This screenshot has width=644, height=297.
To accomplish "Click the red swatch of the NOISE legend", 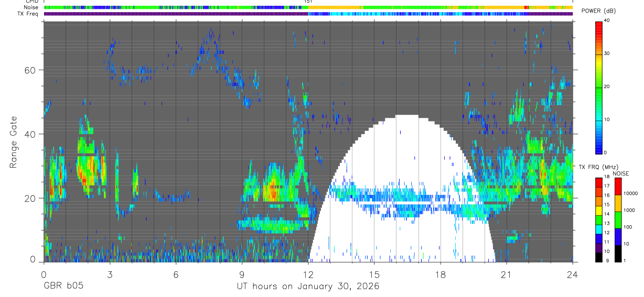I will click(617, 186).
